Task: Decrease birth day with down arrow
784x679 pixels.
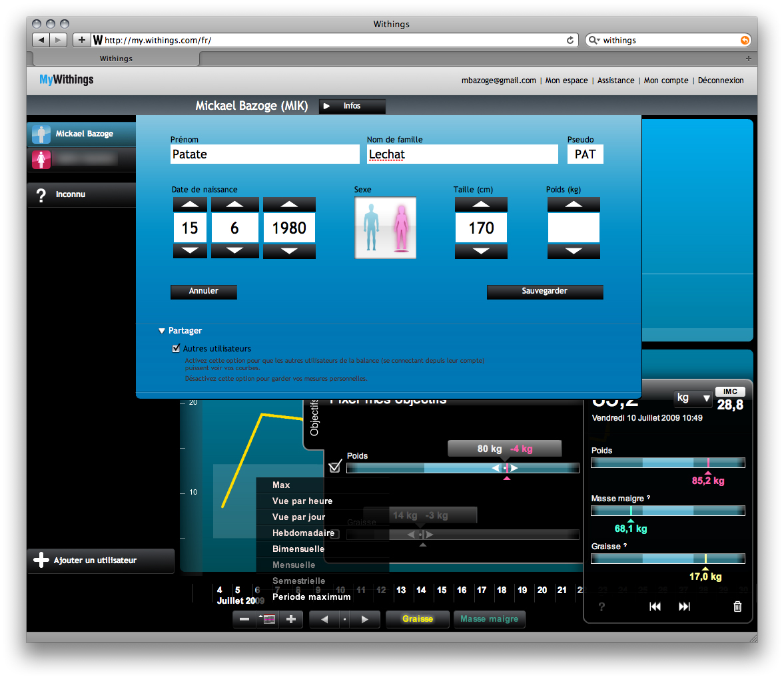Action: pos(190,251)
